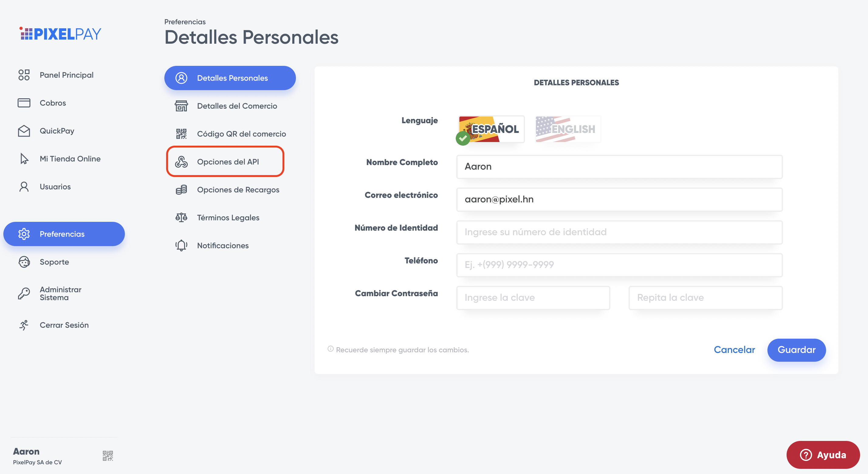Click the PixelPay logo
This screenshot has width=868, height=474.
click(61, 34)
